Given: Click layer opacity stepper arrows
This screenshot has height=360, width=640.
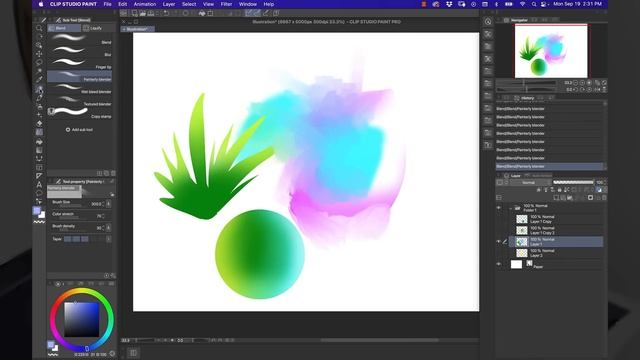Looking at the screenshot, I should 604,182.
